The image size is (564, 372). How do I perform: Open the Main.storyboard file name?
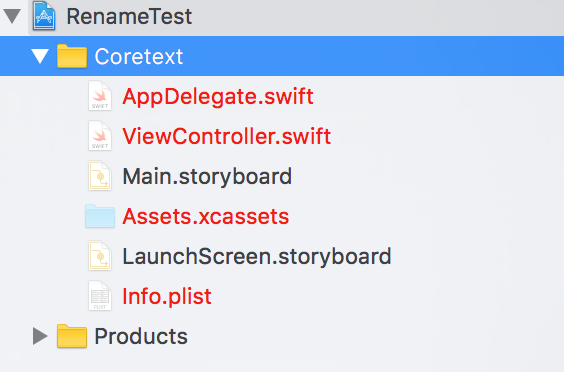(x=207, y=177)
